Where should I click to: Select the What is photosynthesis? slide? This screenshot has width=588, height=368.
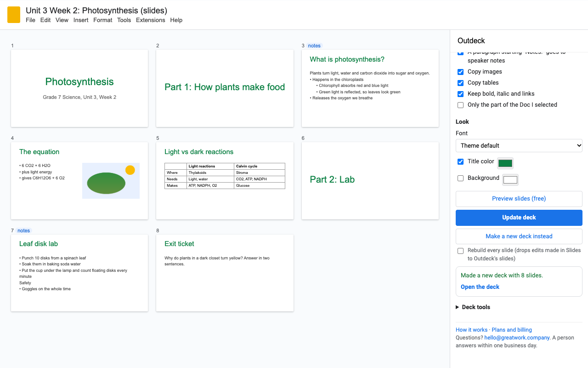click(x=370, y=88)
